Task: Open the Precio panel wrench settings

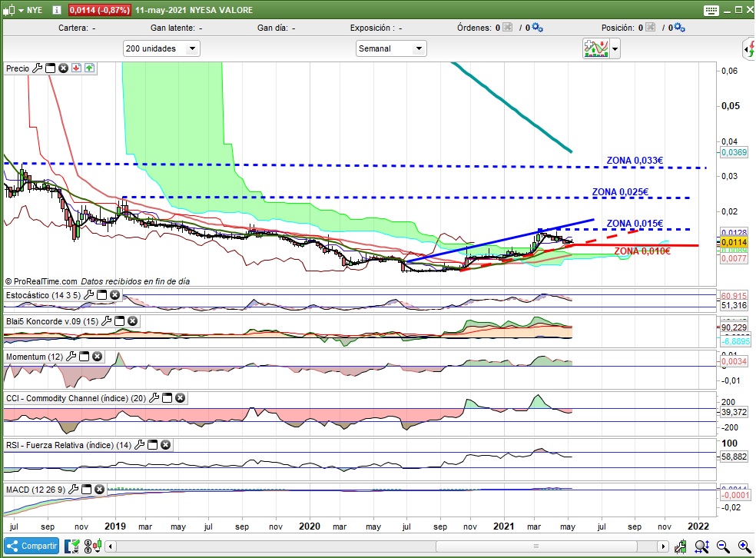Action: coord(38,68)
